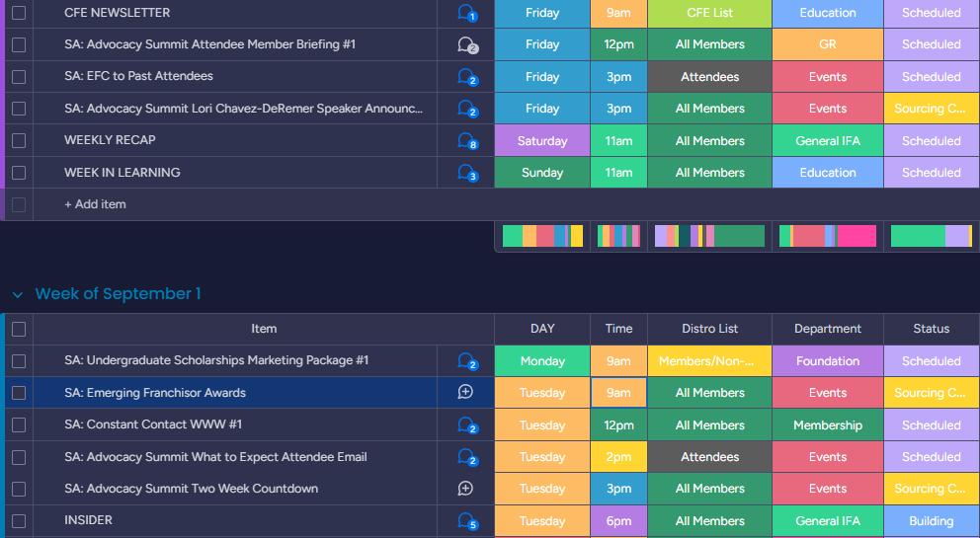980x538 pixels.
Task: Click 3pm time for Two Week Countdown
Action: click(x=618, y=489)
